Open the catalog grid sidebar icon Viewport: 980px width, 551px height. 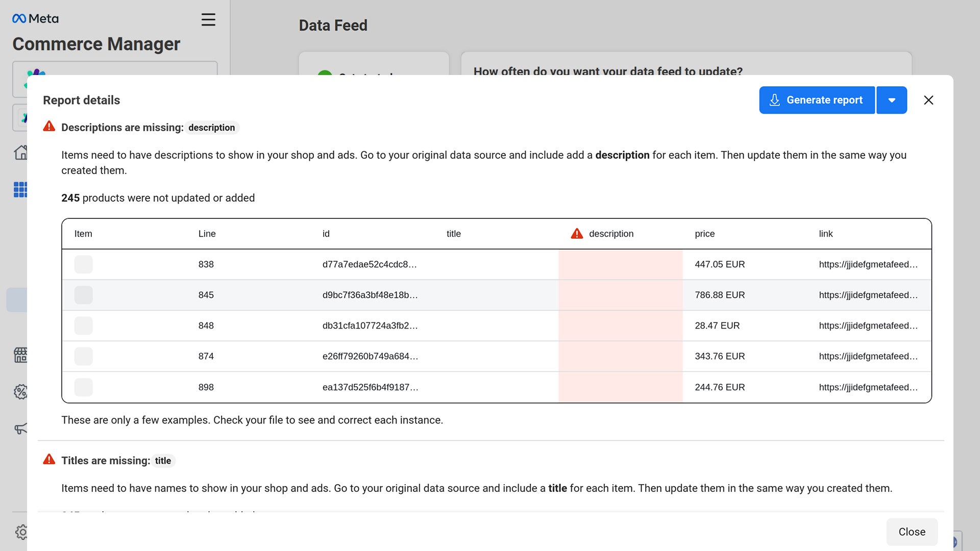tap(20, 189)
